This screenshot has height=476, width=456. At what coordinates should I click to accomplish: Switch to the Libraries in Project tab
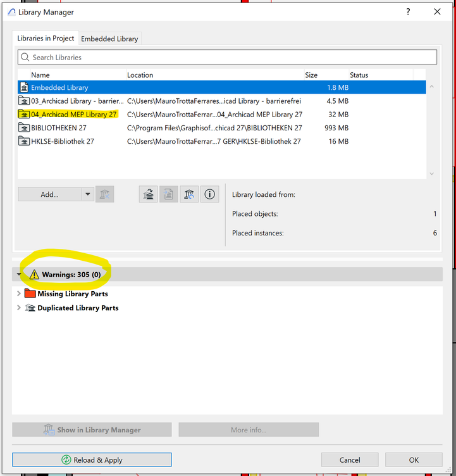coord(46,38)
